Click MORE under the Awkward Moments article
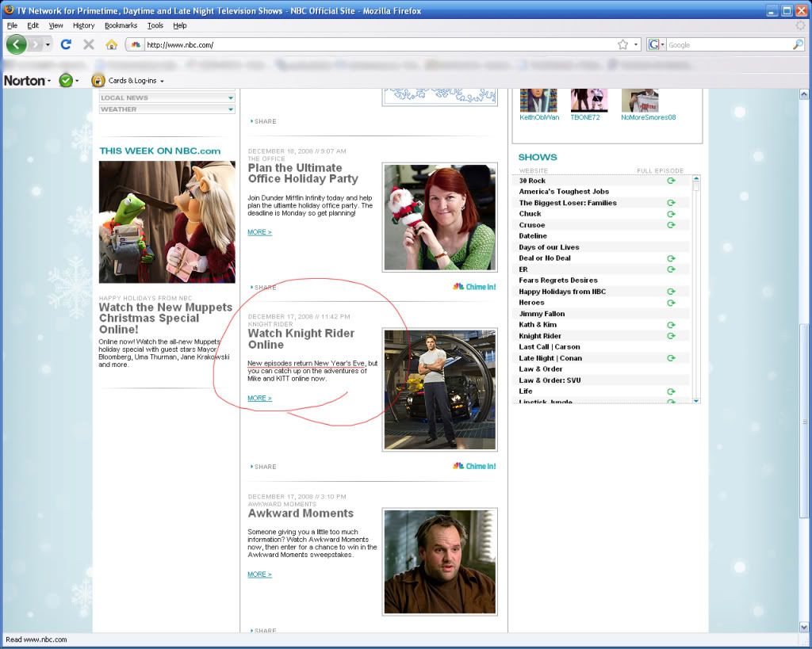The width and height of the screenshot is (812, 649). click(x=259, y=575)
